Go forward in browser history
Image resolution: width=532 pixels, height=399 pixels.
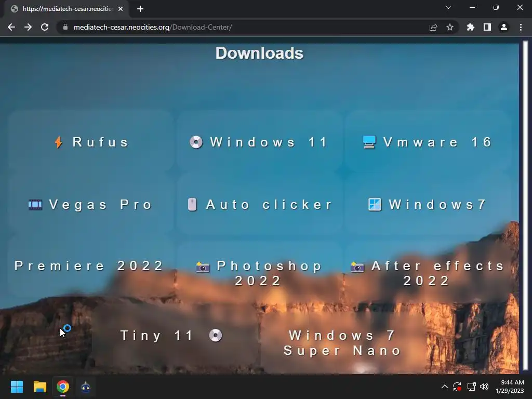coord(28,27)
